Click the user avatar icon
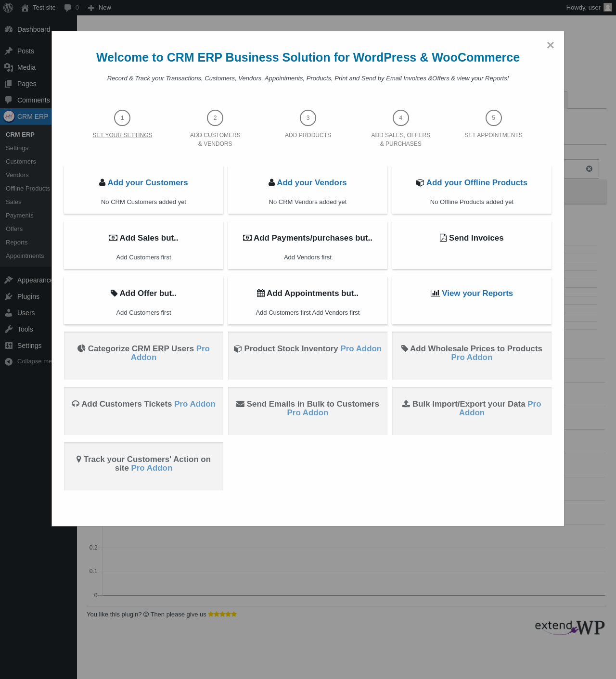This screenshot has width=616, height=679. click(x=607, y=7)
